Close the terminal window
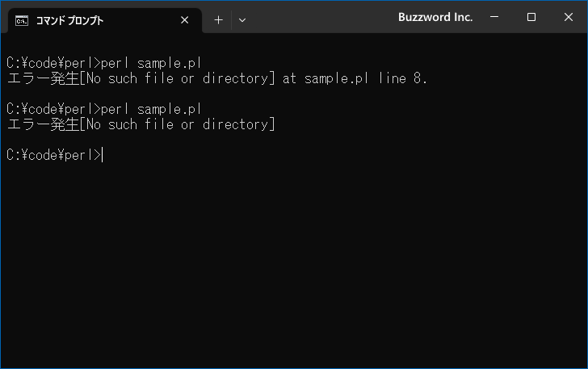Image resolution: width=588 pixels, height=369 pixels. [568, 17]
